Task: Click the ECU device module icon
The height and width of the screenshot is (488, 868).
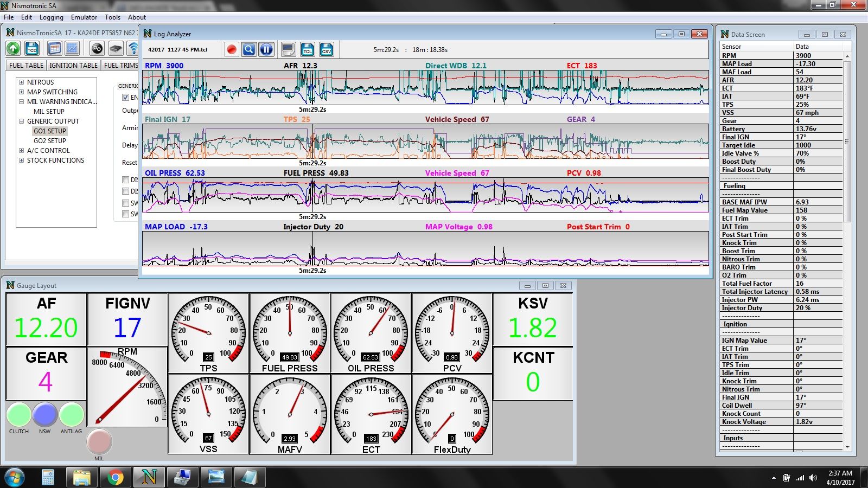Action: (x=116, y=49)
